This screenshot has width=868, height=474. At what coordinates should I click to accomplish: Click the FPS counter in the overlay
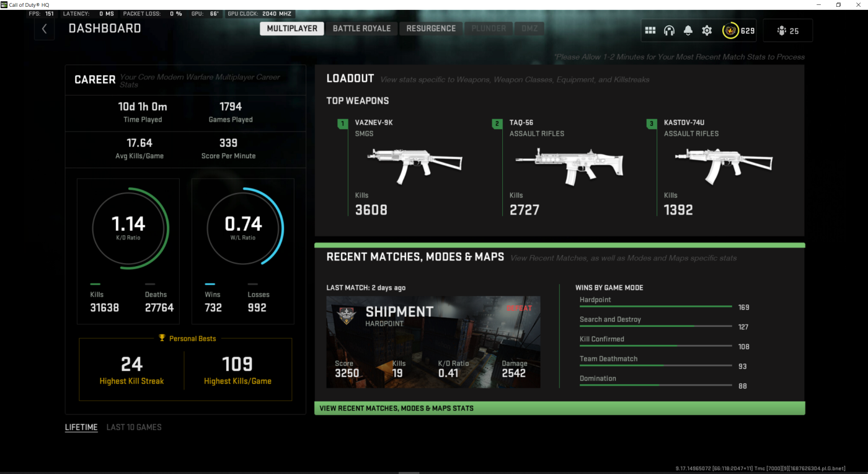(x=42, y=14)
